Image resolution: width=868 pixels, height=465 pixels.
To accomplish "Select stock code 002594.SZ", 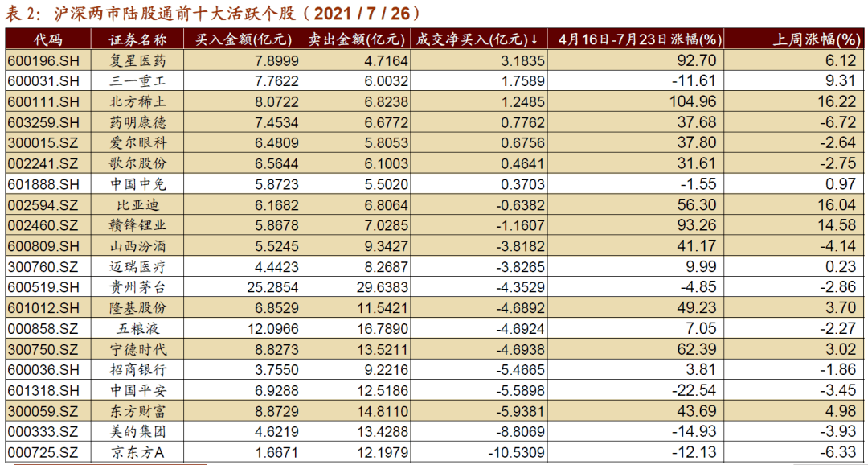I will (44, 205).
